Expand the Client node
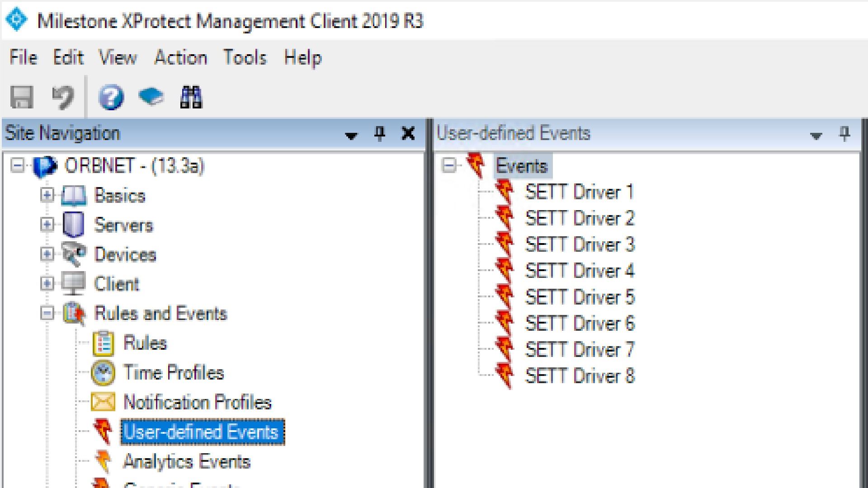Image resolution: width=868 pixels, height=488 pixels. 47,283
